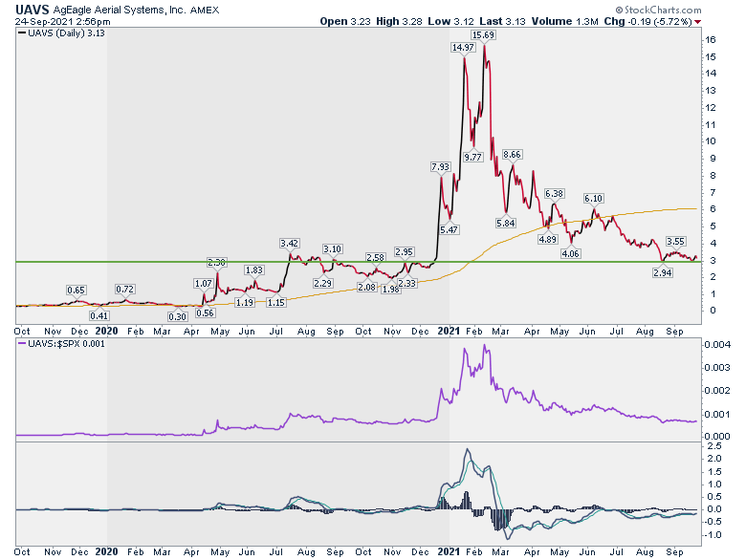746x560 pixels.
Task: Click the 0.30 low price label
Action: click(177, 316)
